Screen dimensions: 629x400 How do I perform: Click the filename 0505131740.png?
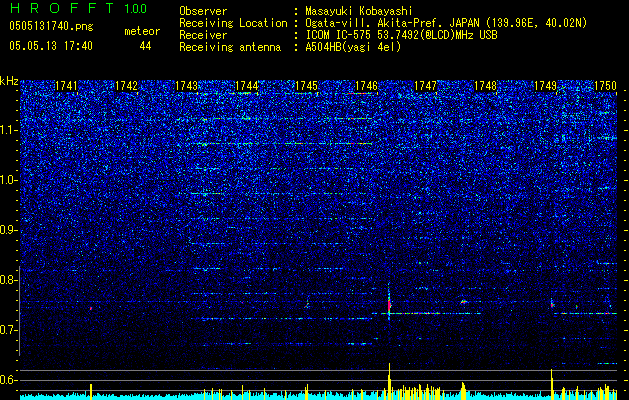[51, 27]
